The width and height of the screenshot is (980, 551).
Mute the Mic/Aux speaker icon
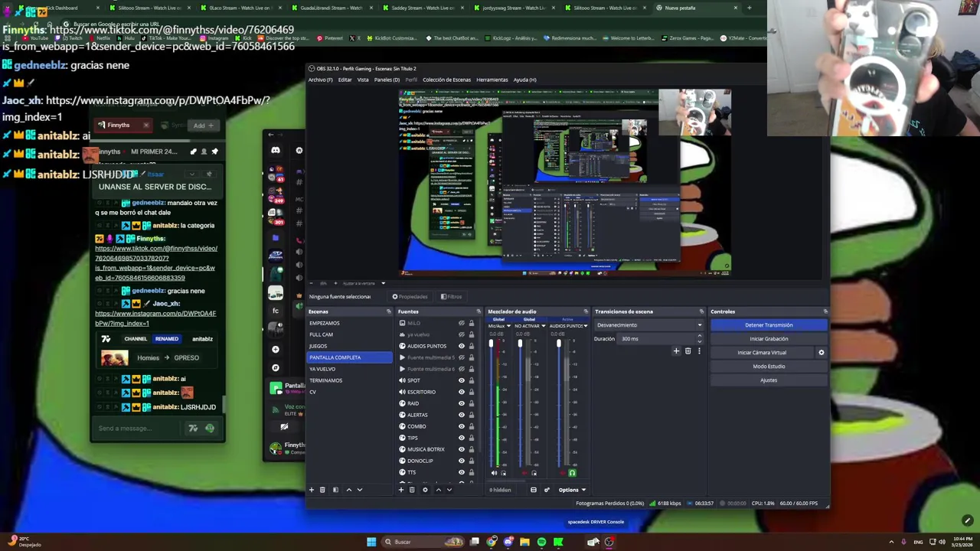pos(494,473)
